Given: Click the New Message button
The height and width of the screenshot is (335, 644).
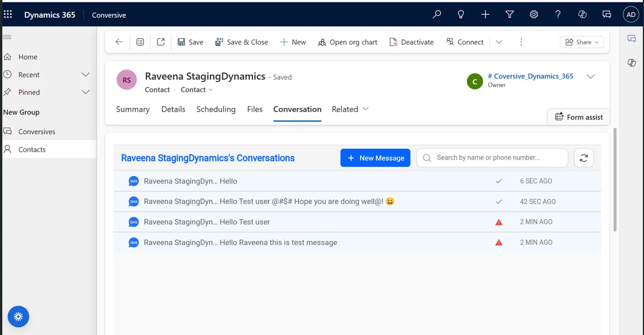Looking at the screenshot, I should click(x=375, y=158).
